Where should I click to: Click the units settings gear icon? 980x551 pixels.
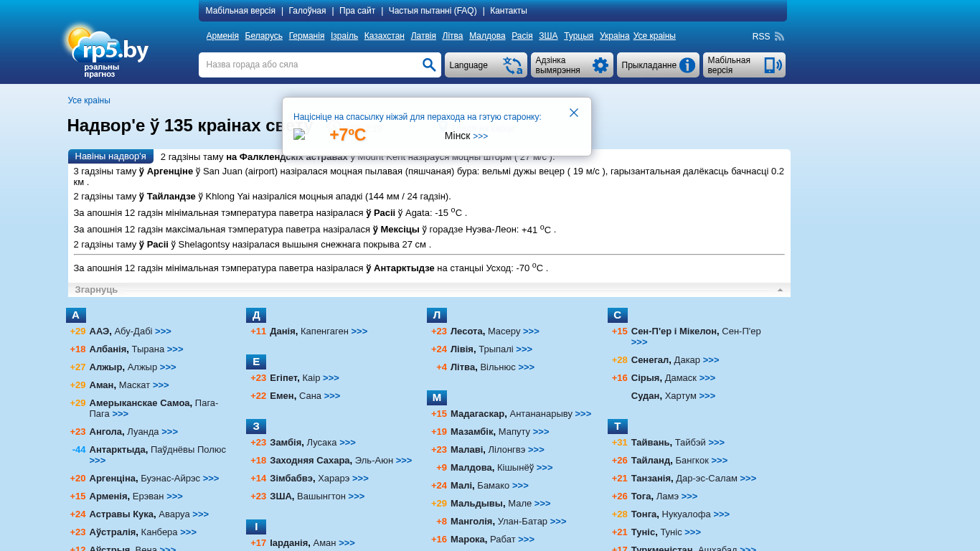[x=600, y=65]
